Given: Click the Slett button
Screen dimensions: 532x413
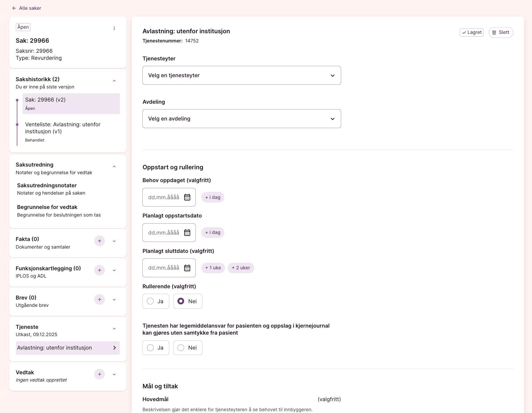Looking at the screenshot, I should [501, 32].
